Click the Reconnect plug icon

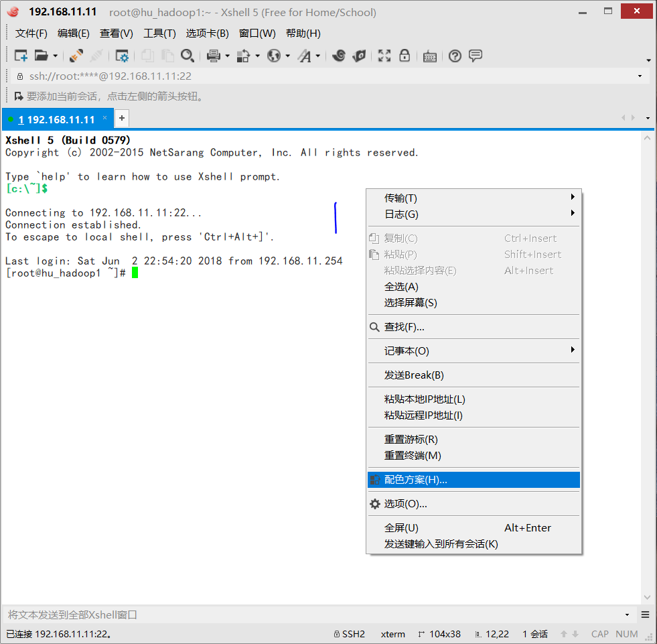[76, 56]
